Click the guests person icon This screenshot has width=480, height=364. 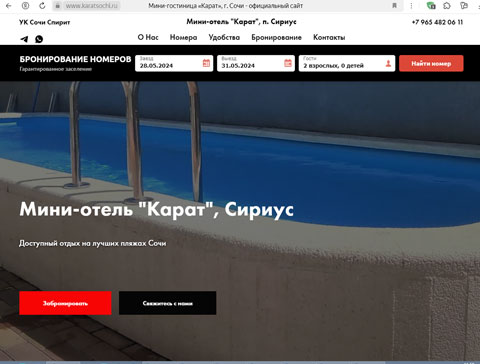tap(388, 63)
